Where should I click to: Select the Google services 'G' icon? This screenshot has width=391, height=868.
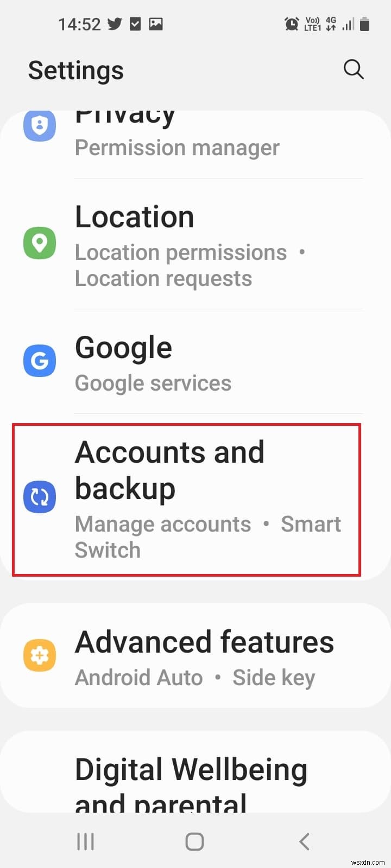pos(40,361)
